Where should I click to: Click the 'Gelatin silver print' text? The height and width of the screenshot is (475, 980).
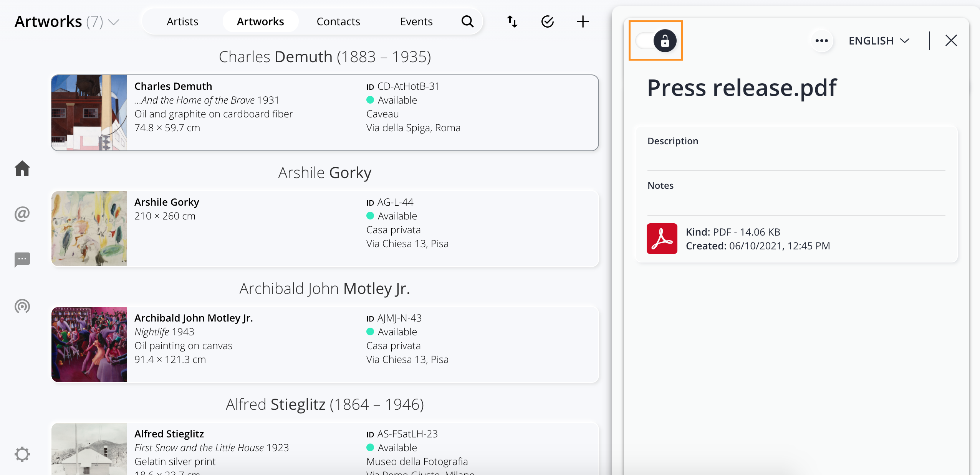[175, 462]
